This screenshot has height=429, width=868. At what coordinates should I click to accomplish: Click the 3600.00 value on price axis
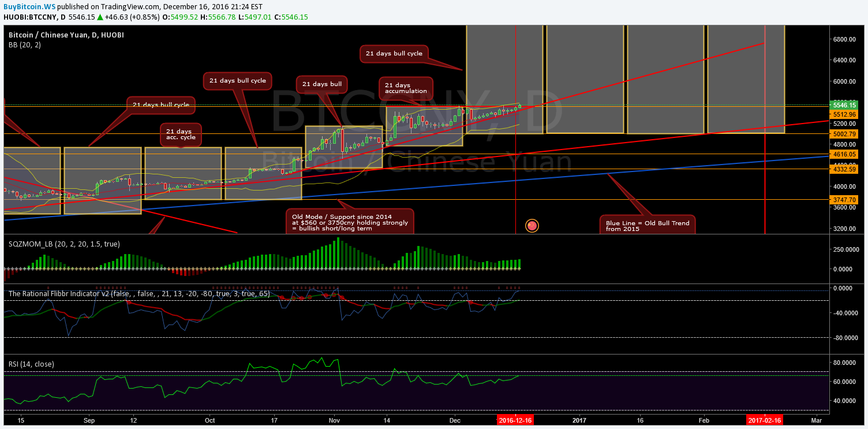[844, 208]
